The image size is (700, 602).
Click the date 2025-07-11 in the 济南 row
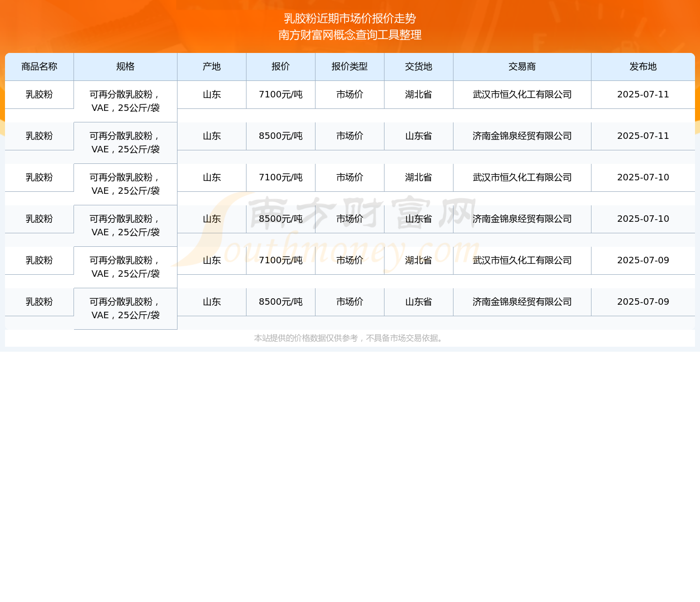(x=643, y=136)
